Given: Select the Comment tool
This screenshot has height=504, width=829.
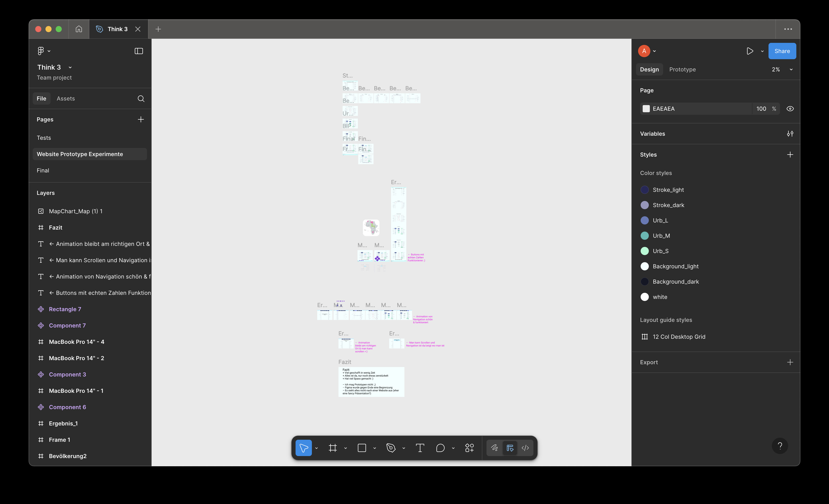Looking at the screenshot, I should point(440,448).
